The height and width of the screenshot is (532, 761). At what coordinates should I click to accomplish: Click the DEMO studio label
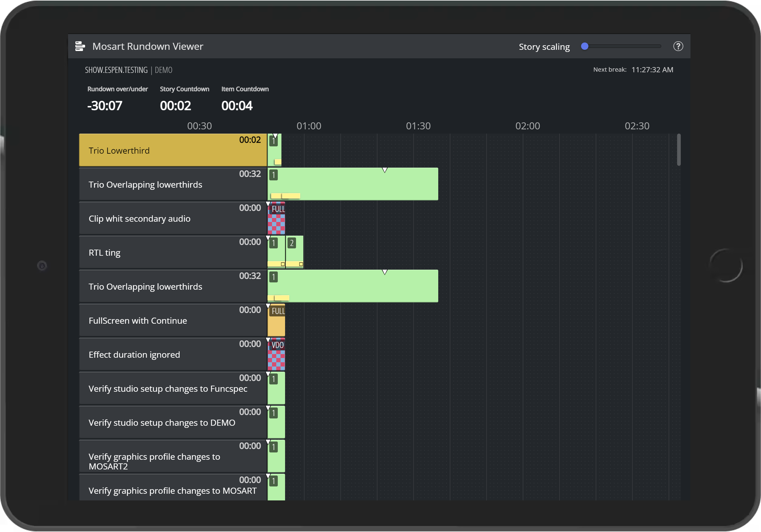[x=164, y=70]
